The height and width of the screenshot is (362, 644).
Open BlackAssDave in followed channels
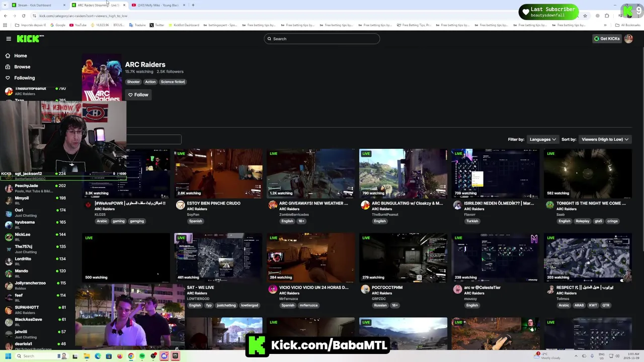(35, 321)
